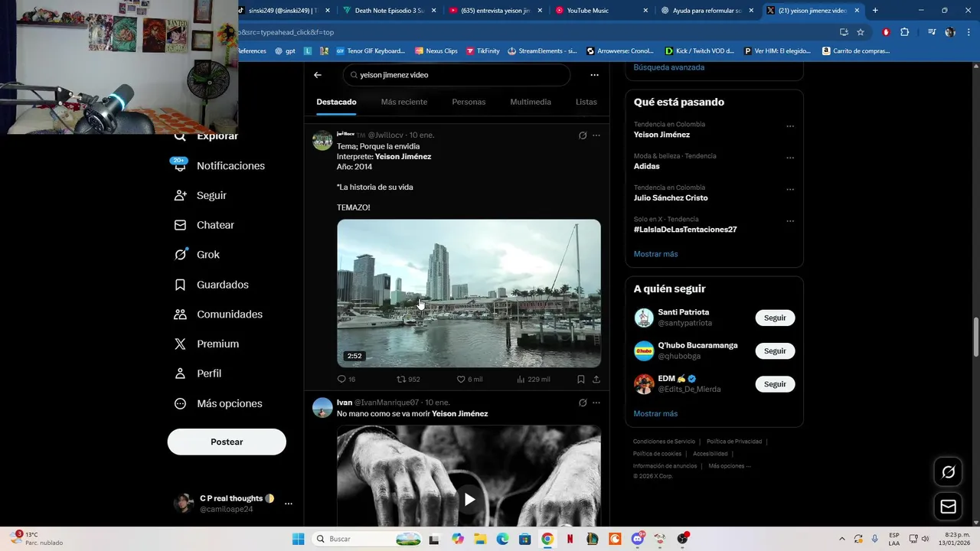Show hidden system tray icons
The width and height of the screenshot is (980, 551).
841,539
